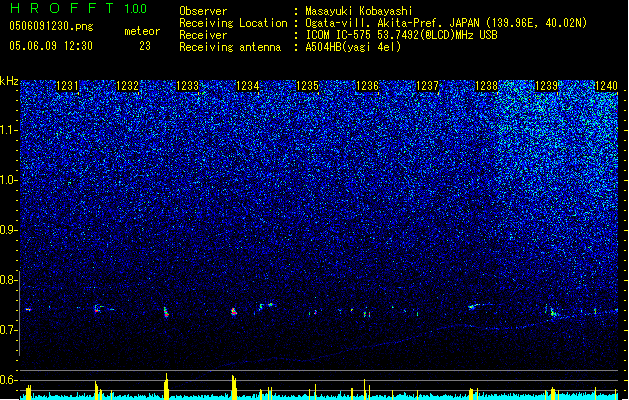Click the 'Observer' field label
629x400 pixels.
tap(203, 11)
